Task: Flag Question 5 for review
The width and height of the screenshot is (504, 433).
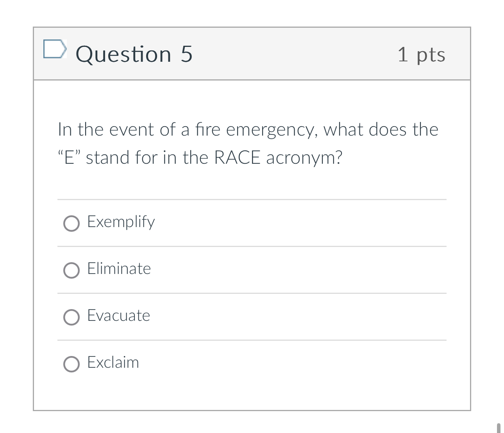Action: 54,49
